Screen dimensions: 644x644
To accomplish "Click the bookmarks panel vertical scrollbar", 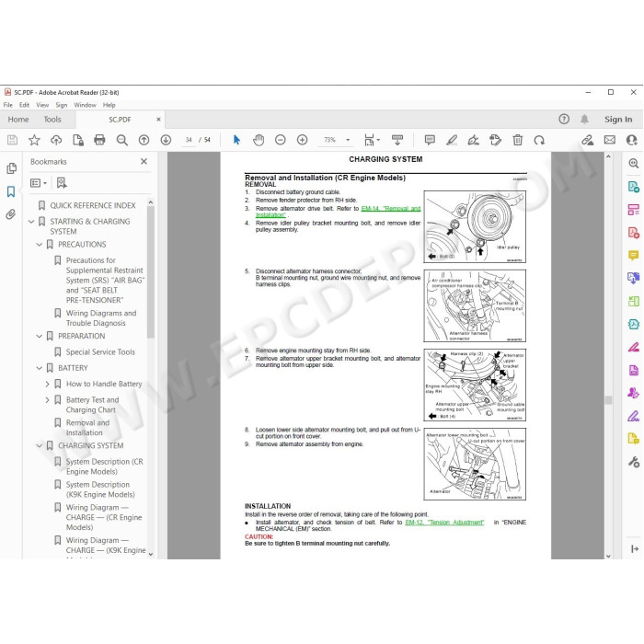I will coord(151,271).
